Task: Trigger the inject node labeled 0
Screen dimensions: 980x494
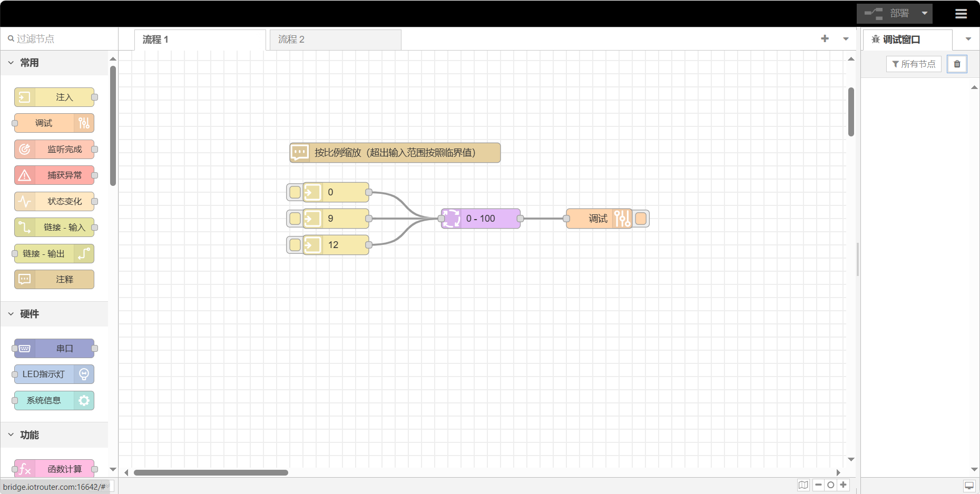Action: click(295, 192)
